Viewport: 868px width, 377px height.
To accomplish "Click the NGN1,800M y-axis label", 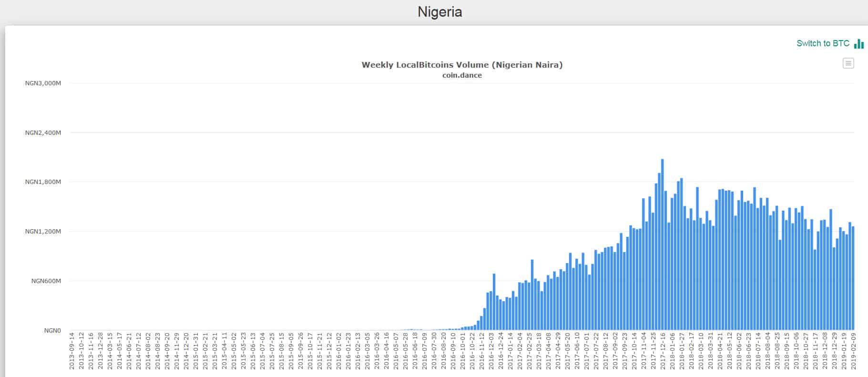I will pyautogui.click(x=43, y=182).
